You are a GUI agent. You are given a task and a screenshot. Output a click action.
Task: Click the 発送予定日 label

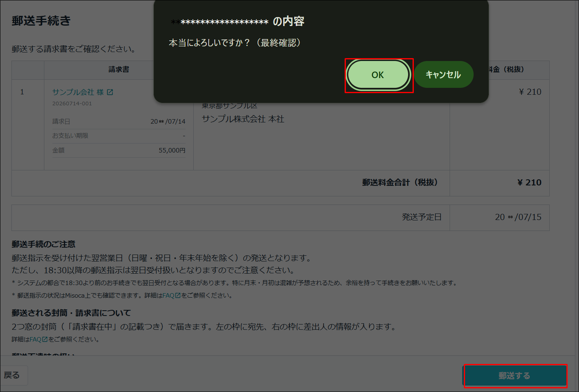pyautogui.click(x=422, y=217)
